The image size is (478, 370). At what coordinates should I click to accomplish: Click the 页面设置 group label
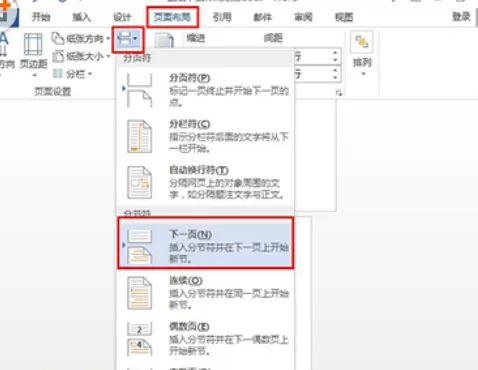click(x=53, y=91)
